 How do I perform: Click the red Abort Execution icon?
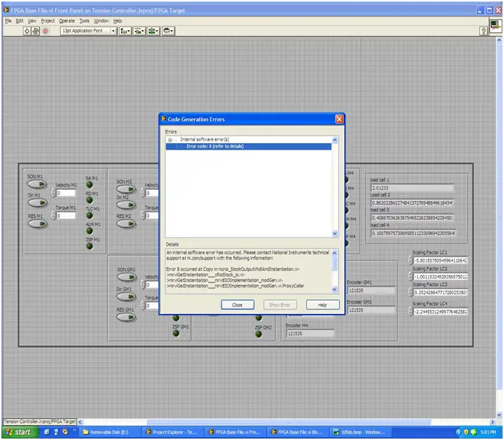45,31
